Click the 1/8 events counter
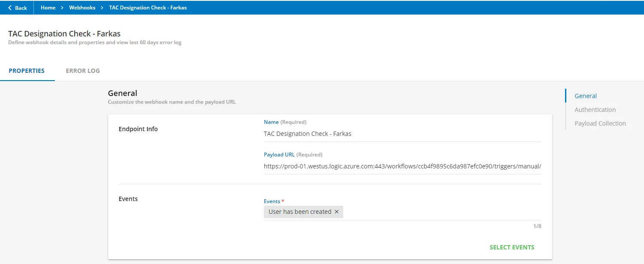Screen dimensions: 644x264 pos(537,226)
